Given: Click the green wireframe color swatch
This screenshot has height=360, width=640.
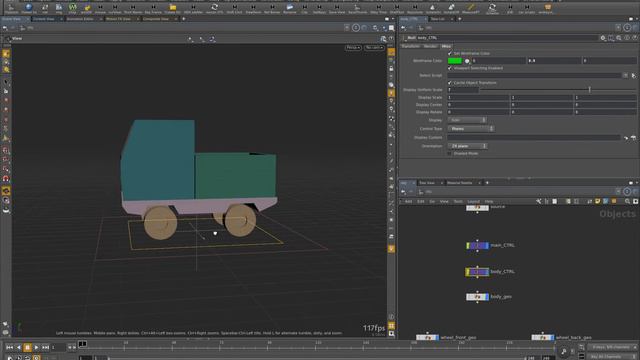Looking at the screenshot, I should click(x=455, y=61).
